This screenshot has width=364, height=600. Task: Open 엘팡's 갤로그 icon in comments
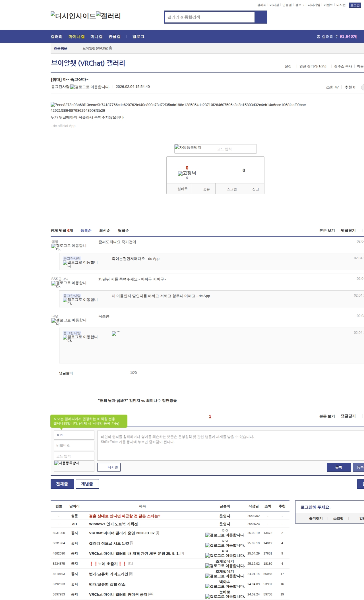pos(69,247)
